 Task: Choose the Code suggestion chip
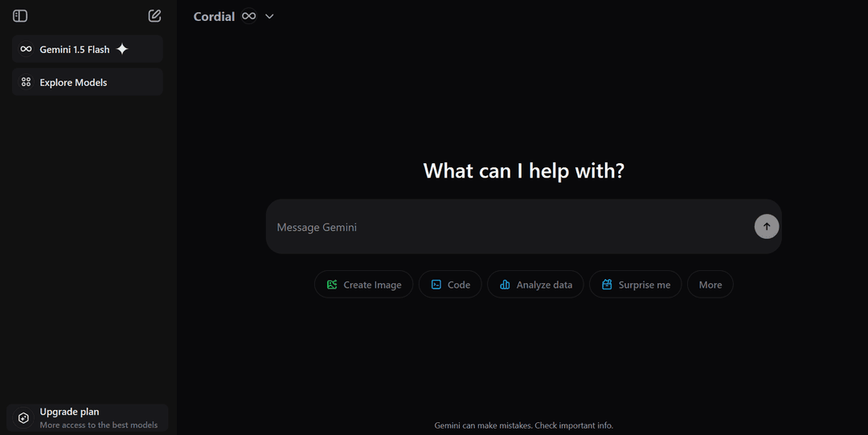450,285
